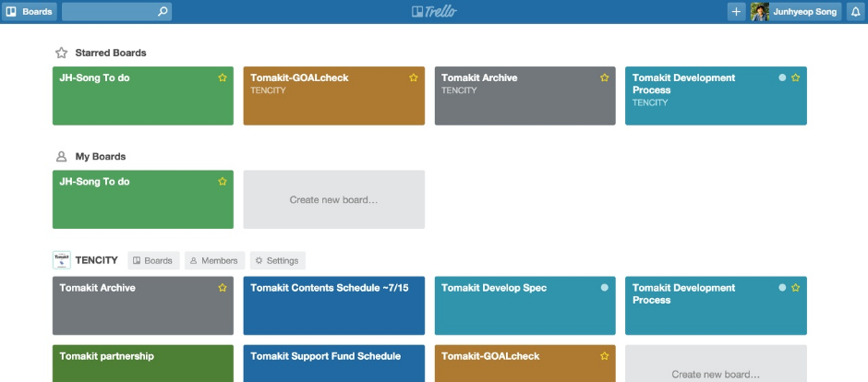Viewport: 868px width, 382px height.
Task: Toggle star on JH-Song To do under My Boards
Action: pos(223,182)
